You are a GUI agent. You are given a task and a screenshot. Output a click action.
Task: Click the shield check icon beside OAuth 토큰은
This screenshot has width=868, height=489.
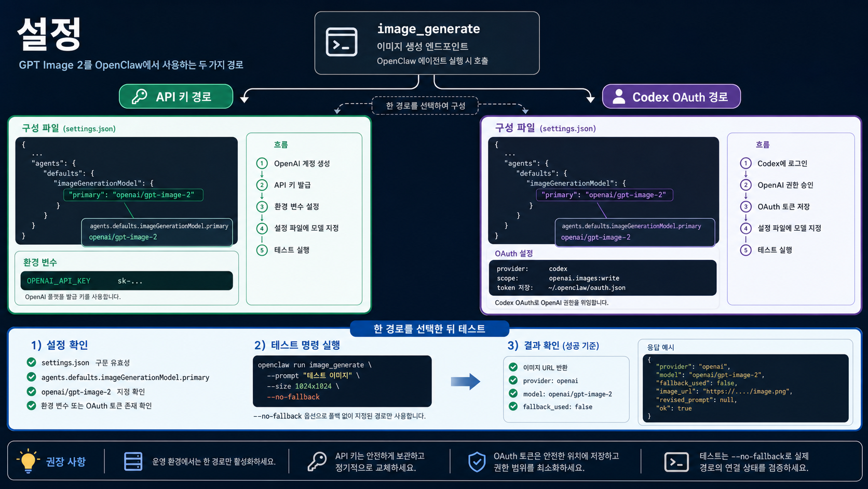477,461
